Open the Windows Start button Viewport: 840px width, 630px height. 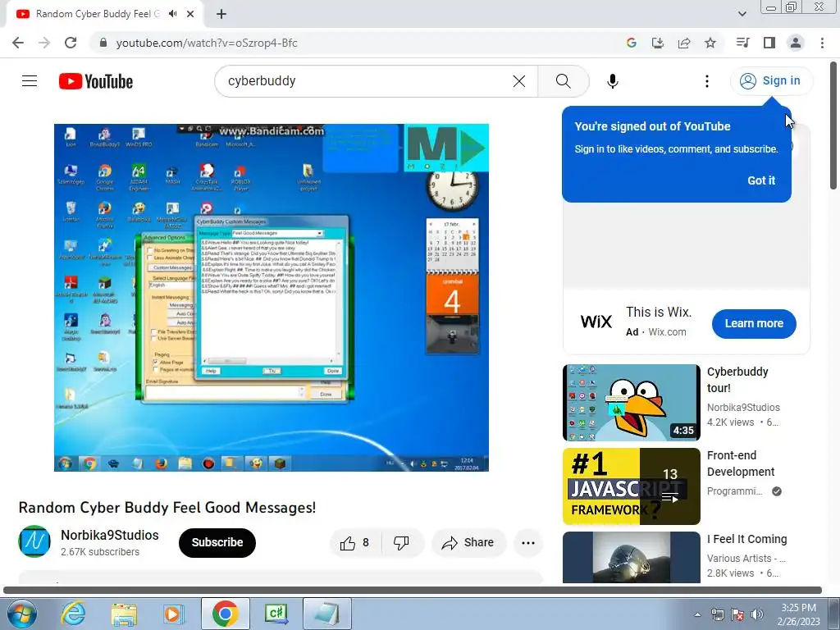click(x=21, y=614)
